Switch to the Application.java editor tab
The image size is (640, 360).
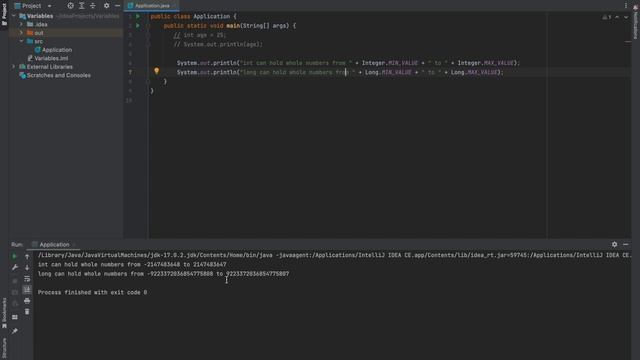(152, 6)
